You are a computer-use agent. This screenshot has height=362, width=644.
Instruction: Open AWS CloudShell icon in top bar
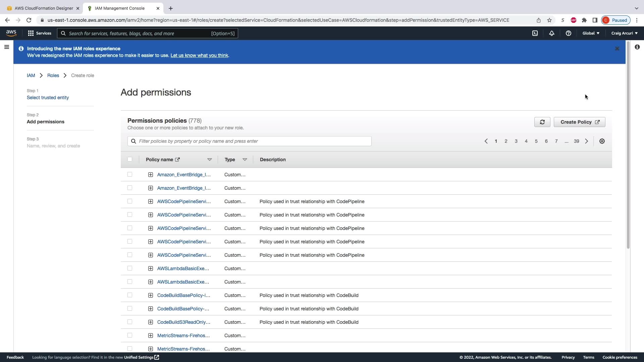pos(535,33)
